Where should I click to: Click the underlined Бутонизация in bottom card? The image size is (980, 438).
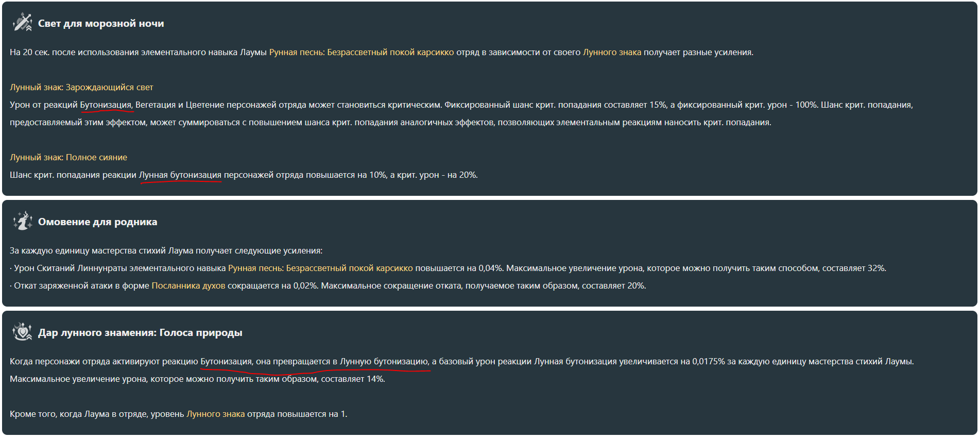pyautogui.click(x=226, y=362)
